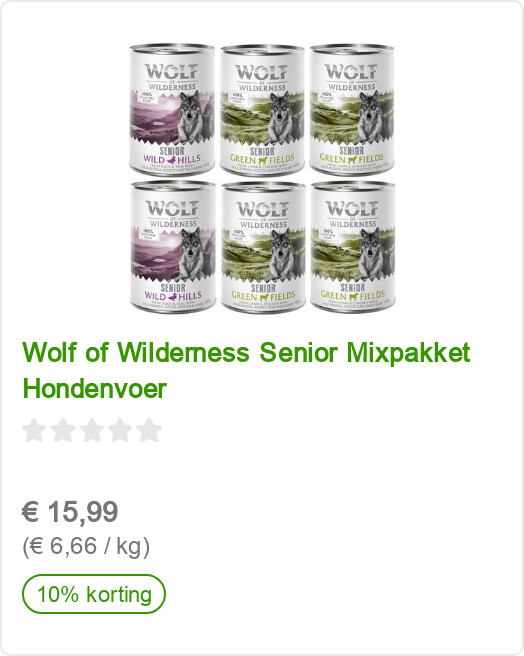Click the lamb icon on the bottom-middle can
Viewport: 524px width, 656px height.
[263, 297]
